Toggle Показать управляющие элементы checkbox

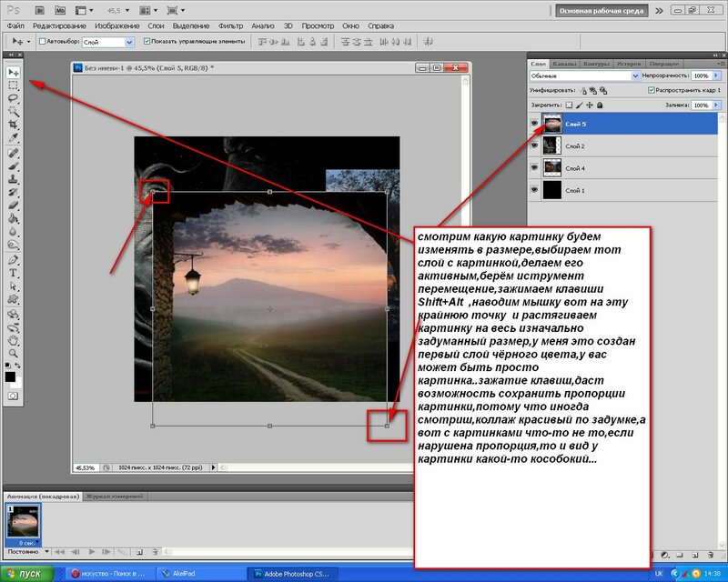pyautogui.click(x=147, y=41)
